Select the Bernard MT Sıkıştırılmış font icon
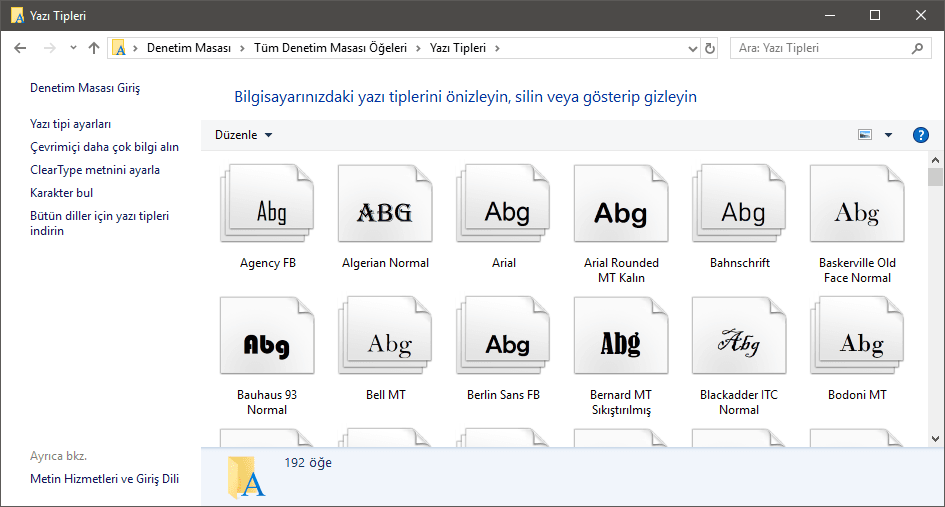This screenshot has height=507, width=945. click(x=621, y=335)
